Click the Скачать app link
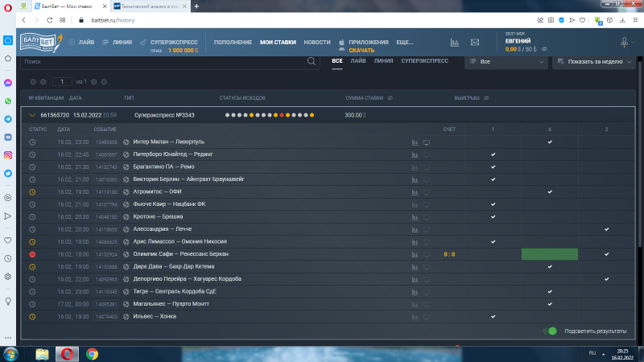Screen dimensions: 644x362 pos(361,50)
